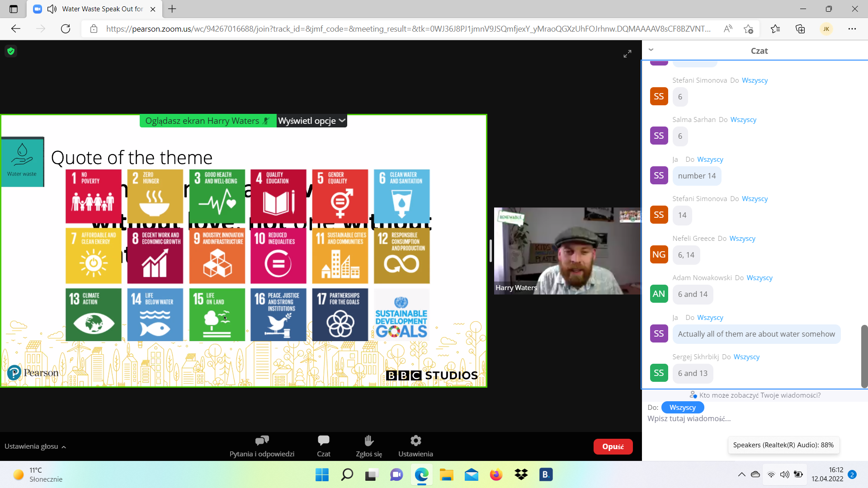This screenshot has height=488, width=868.
Task: Expand Ustawienia głosu audio options
Action: [35, 446]
